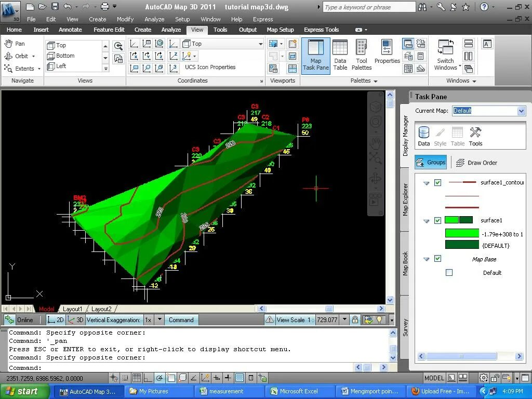Collapse the surface1_contour layer tree

tap(427, 183)
